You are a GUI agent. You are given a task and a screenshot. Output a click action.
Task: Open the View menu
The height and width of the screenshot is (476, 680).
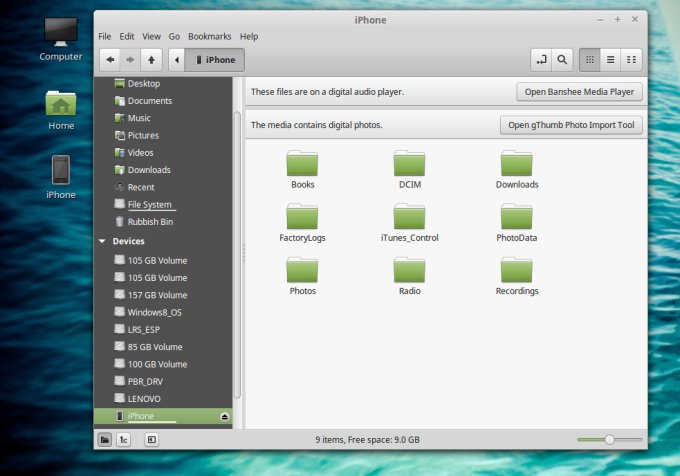pos(151,36)
